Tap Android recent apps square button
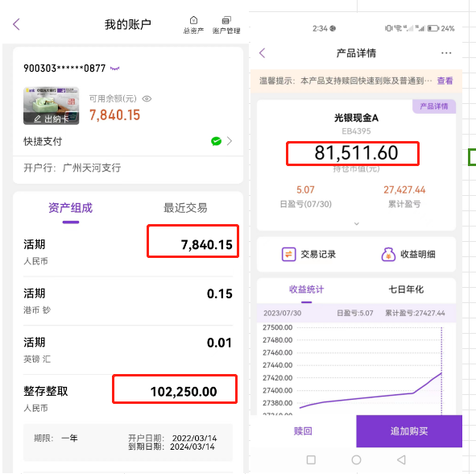 pyautogui.click(x=311, y=459)
